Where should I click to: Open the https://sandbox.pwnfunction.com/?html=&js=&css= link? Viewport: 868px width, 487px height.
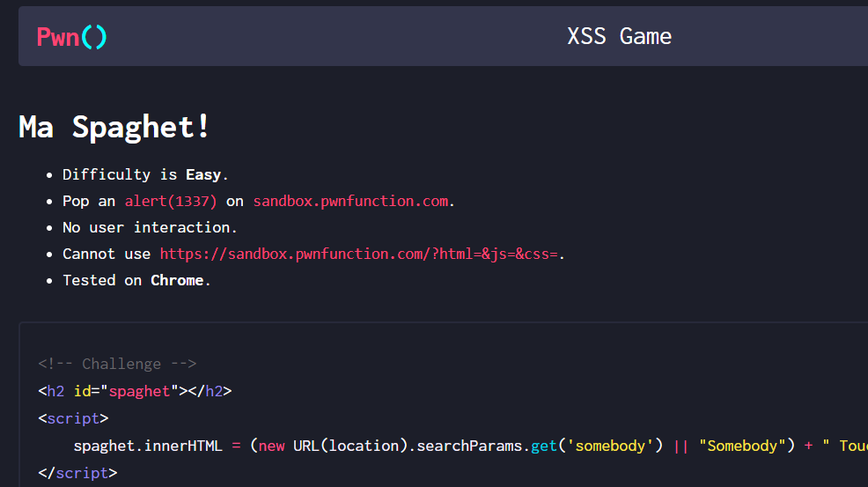coord(358,254)
